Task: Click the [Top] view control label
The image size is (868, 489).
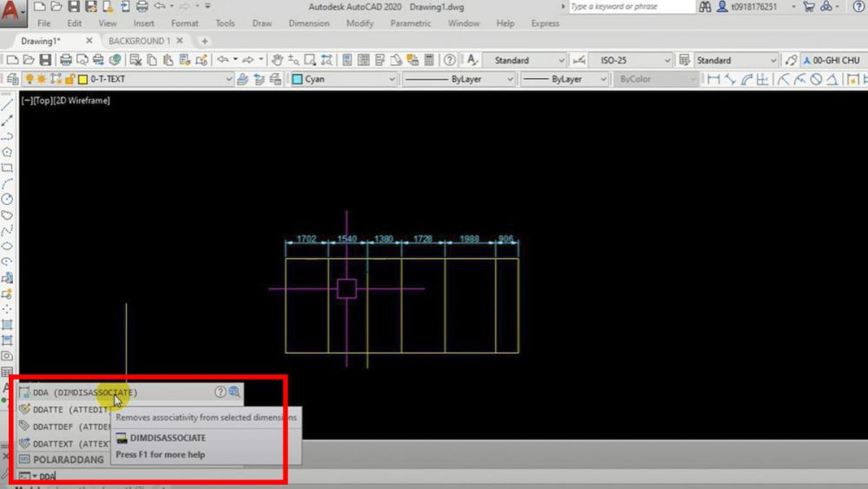Action: [x=43, y=100]
